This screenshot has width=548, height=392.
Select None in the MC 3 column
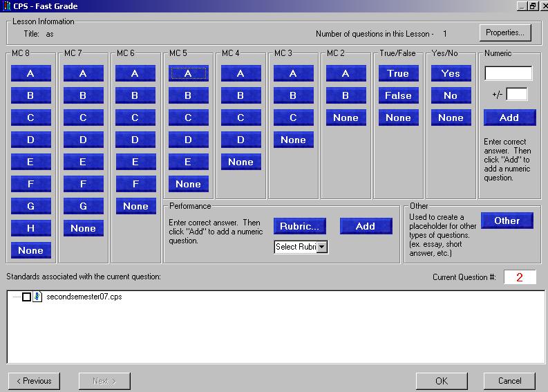click(293, 140)
